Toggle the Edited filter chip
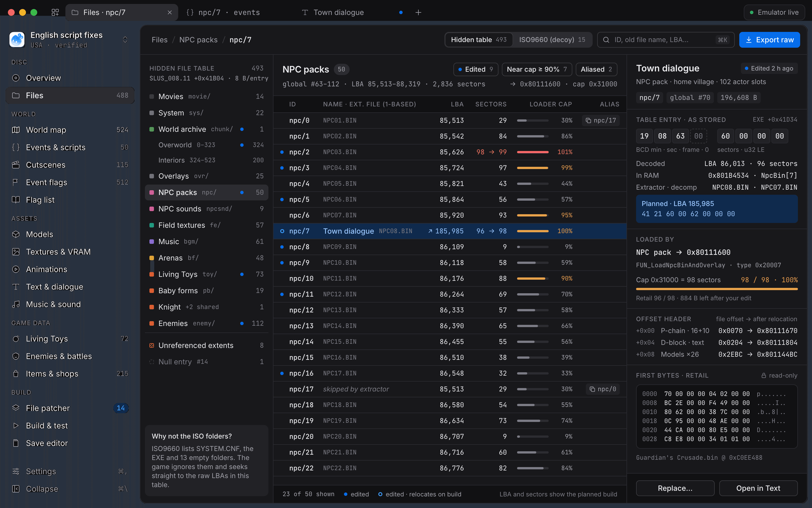Image resolution: width=812 pixels, height=508 pixels. coord(475,69)
